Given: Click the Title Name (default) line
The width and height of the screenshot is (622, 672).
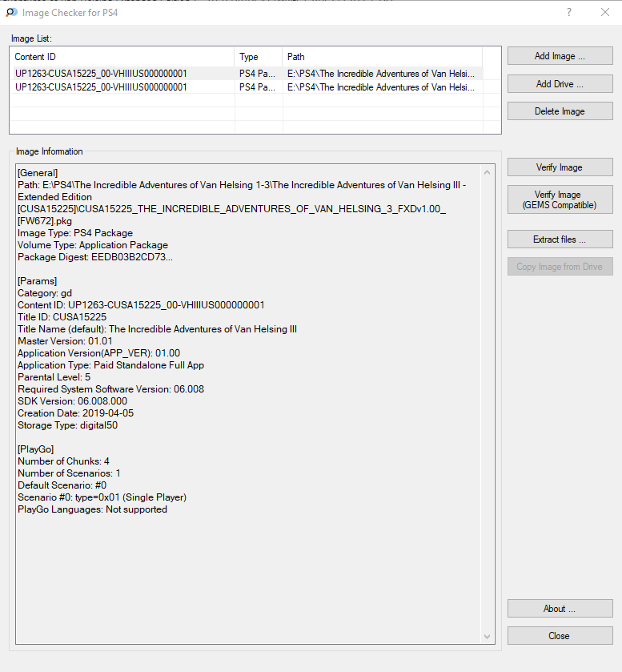Looking at the screenshot, I should coord(157,329).
